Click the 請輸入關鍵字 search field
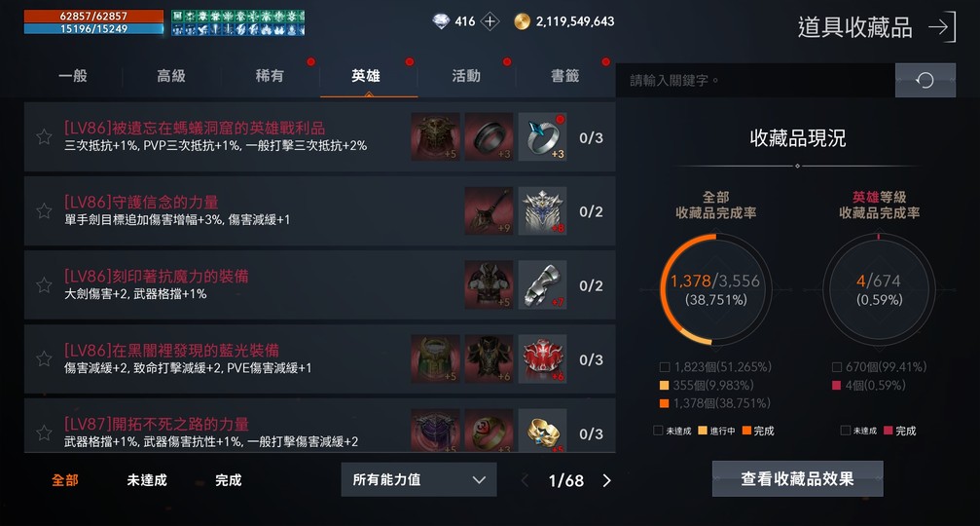This screenshot has width=980, height=526. click(755, 80)
